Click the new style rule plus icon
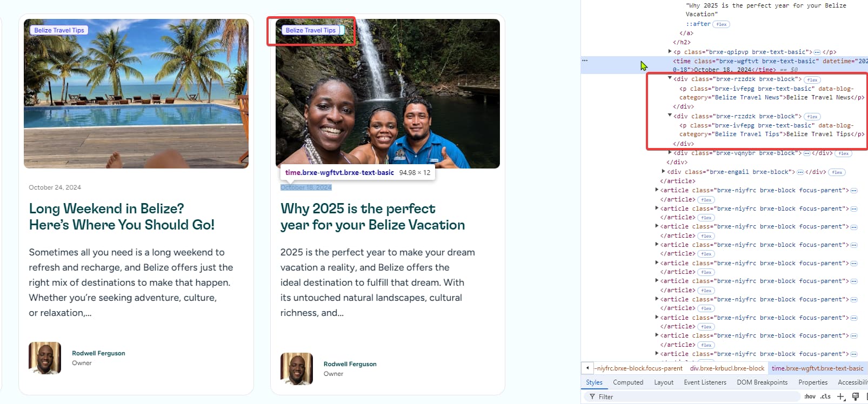This screenshot has height=404, width=868. pyautogui.click(x=841, y=396)
